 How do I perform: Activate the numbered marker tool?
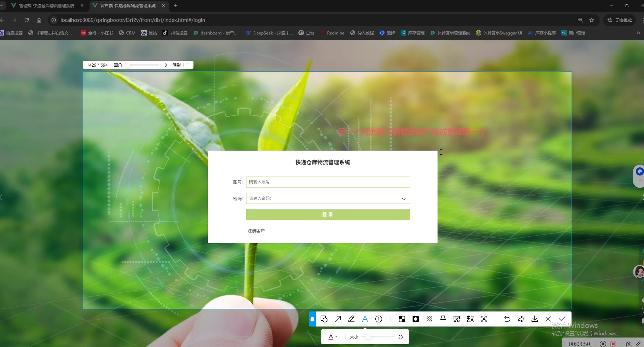(x=379, y=319)
